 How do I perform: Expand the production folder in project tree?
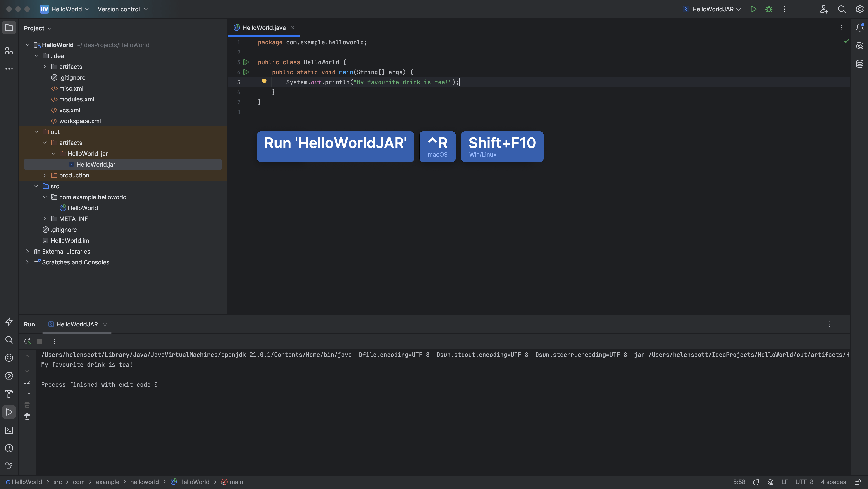tap(45, 175)
